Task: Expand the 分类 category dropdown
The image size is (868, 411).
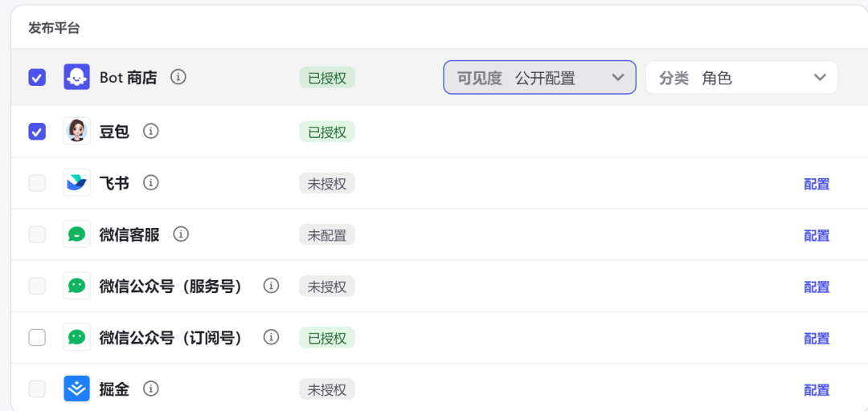Action: (741, 78)
